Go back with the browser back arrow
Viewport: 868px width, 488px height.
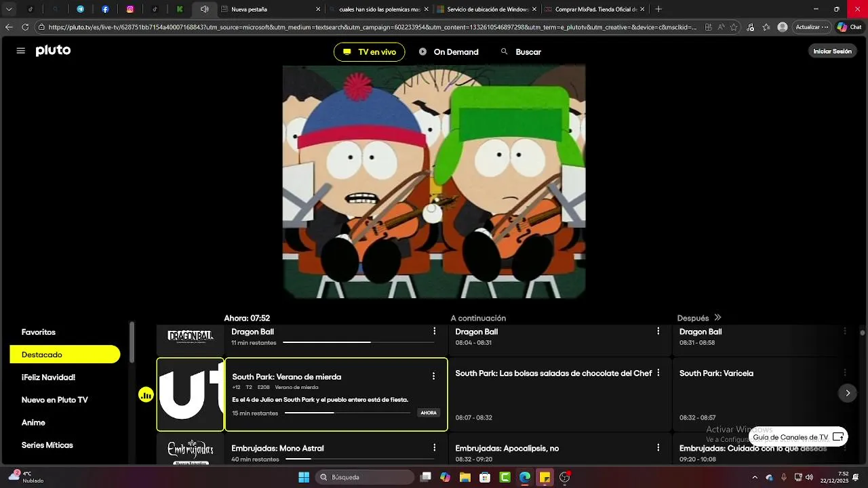(9, 27)
